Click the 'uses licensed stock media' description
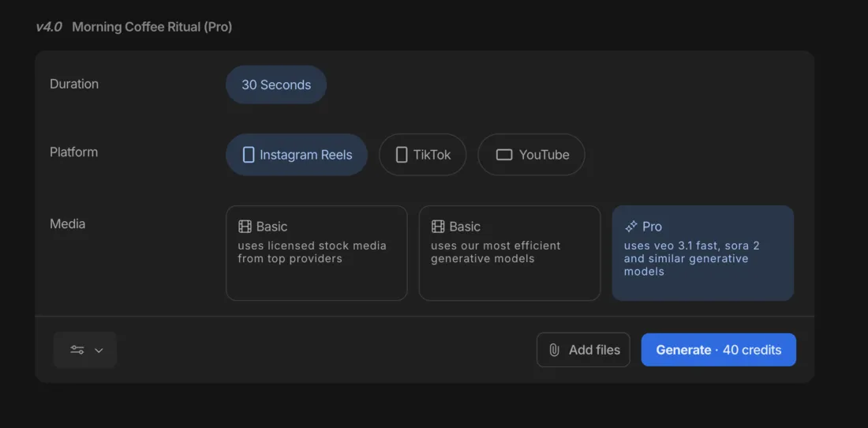 [312, 252]
